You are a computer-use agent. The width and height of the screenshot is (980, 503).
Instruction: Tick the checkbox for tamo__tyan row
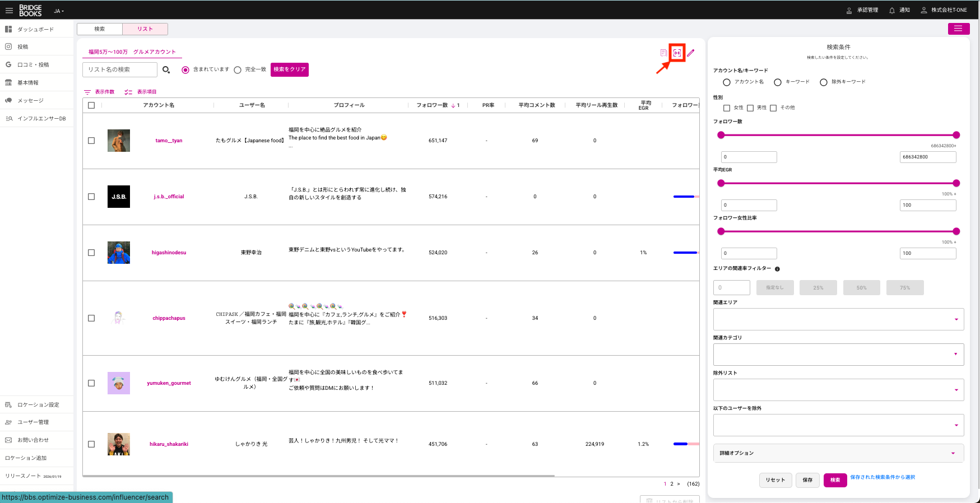click(91, 141)
